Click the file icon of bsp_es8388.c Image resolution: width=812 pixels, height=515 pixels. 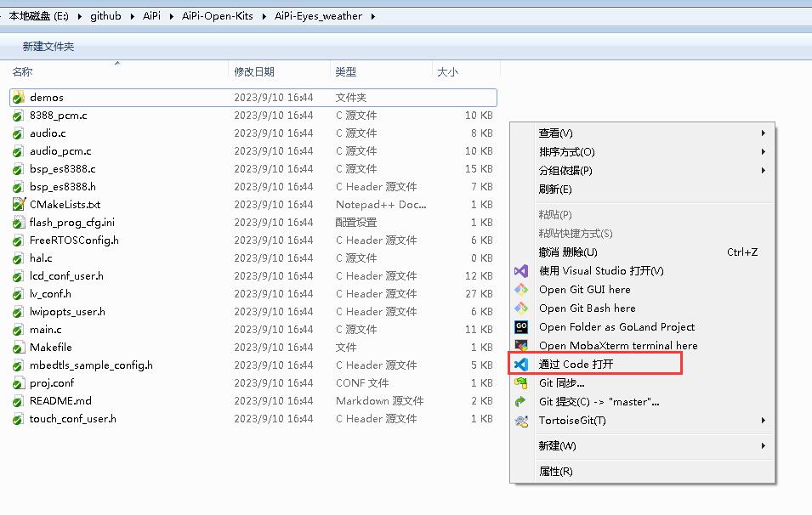19,169
